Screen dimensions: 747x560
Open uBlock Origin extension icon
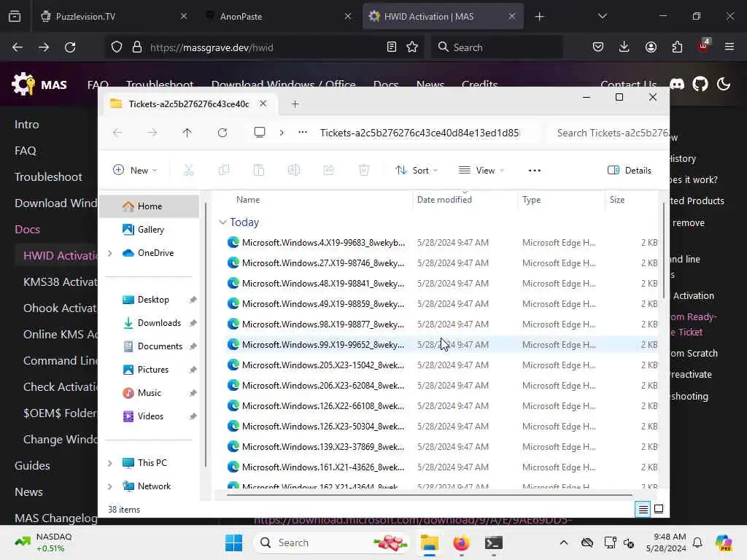(704, 46)
